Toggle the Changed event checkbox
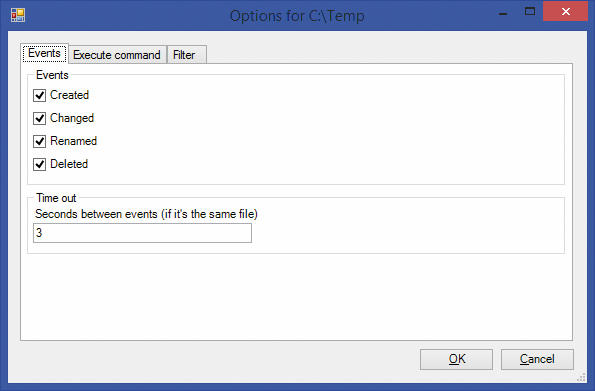This screenshot has width=595, height=391. tap(39, 118)
